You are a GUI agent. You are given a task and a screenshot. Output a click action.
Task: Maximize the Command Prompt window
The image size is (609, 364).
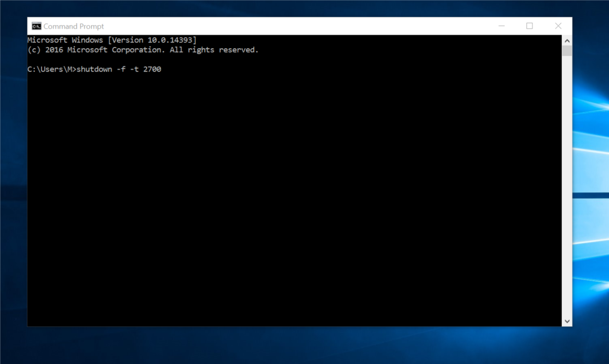[x=529, y=26]
